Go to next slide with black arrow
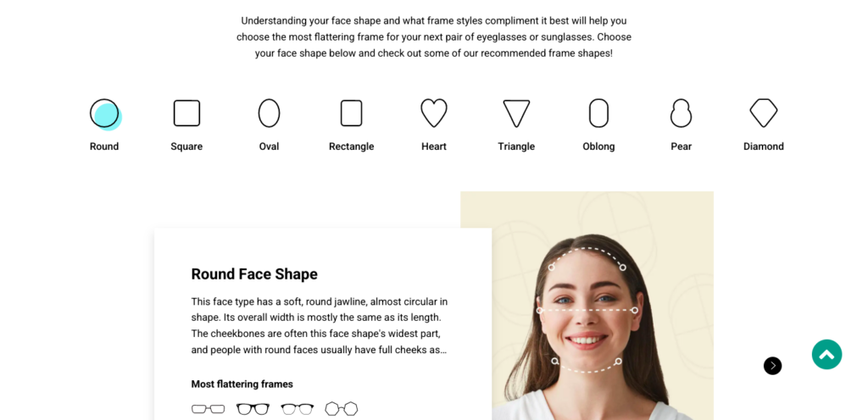The width and height of the screenshot is (868, 420). pos(773,365)
